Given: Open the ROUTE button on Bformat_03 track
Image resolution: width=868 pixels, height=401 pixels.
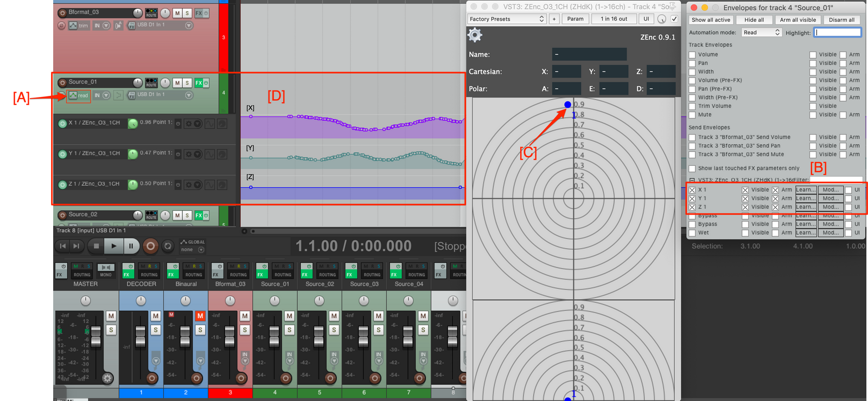Looking at the screenshot, I should (x=151, y=12).
